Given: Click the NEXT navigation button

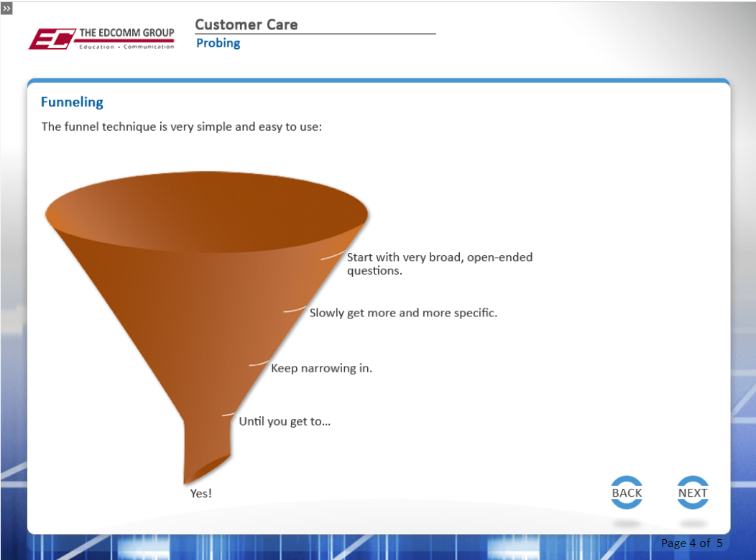Looking at the screenshot, I should [692, 492].
